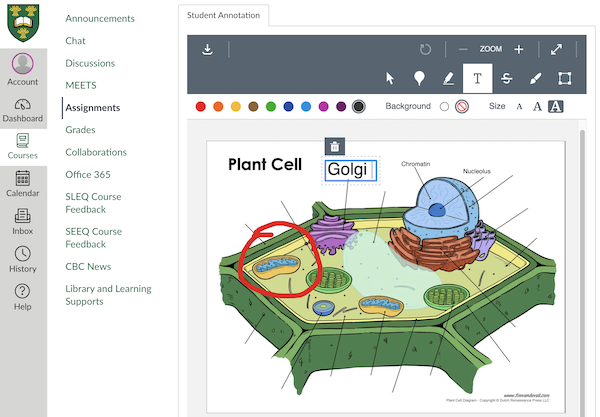This screenshot has width=600, height=417.
Task: Pick the orange color swatch
Action: pos(218,106)
